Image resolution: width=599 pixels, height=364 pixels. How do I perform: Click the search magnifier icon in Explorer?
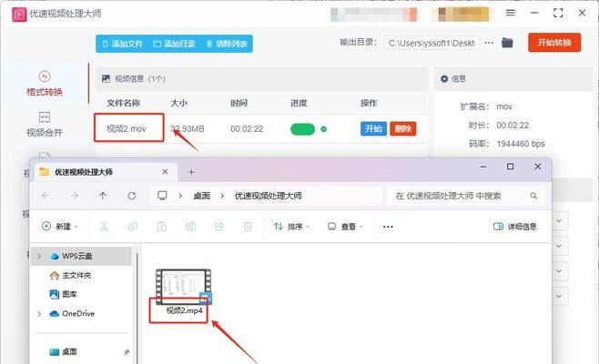(x=533, y=196)
